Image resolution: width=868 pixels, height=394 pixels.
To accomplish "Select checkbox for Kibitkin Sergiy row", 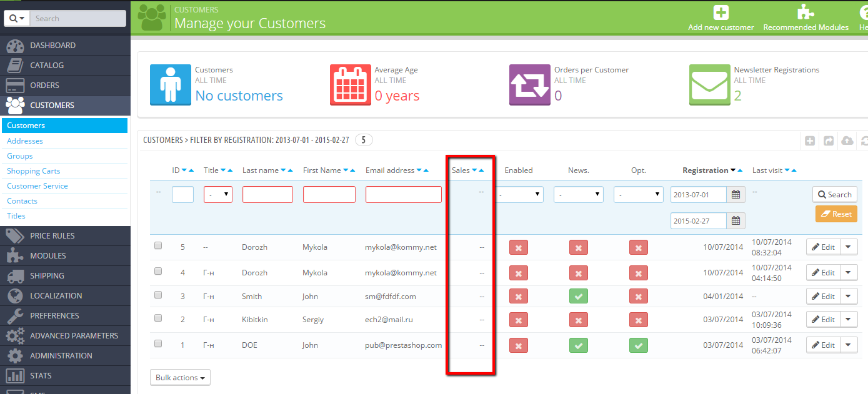I will pyautogui.click(x=158, y=318).
